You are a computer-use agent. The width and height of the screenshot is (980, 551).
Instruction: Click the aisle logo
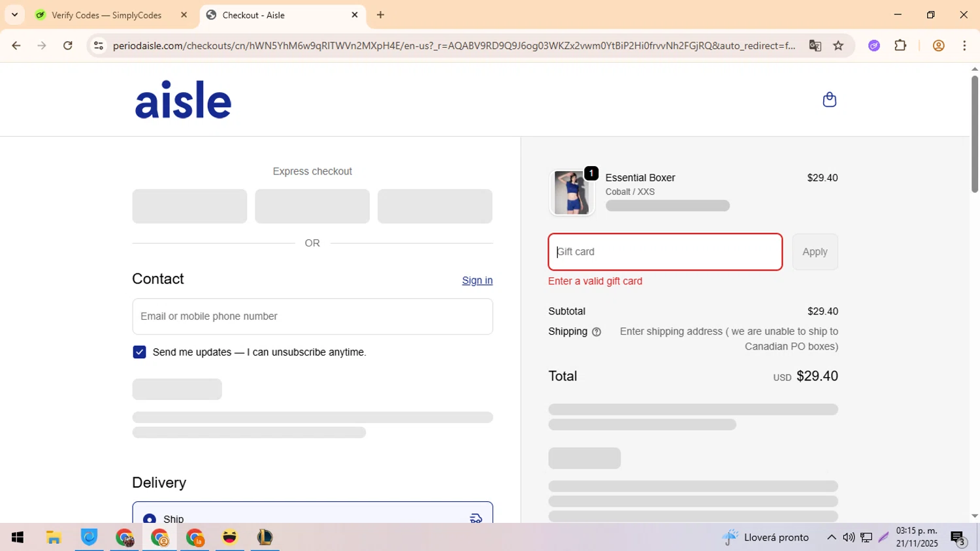(183, 100)
